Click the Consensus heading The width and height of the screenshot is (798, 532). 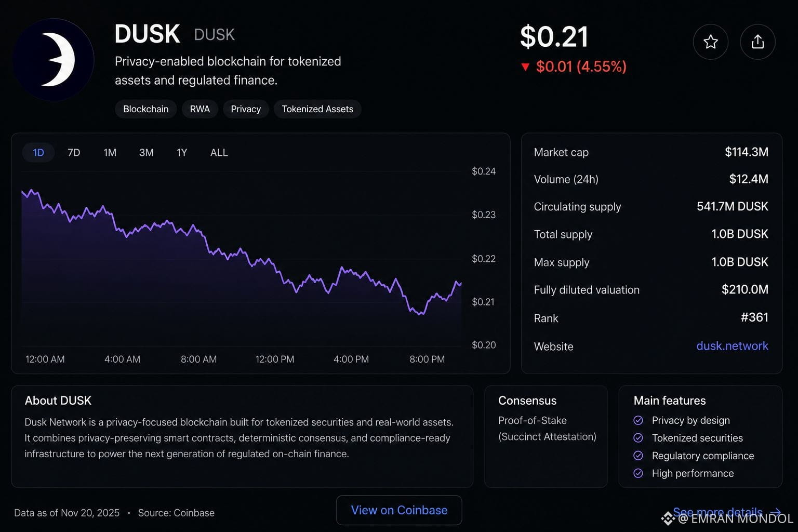point(527,401)
